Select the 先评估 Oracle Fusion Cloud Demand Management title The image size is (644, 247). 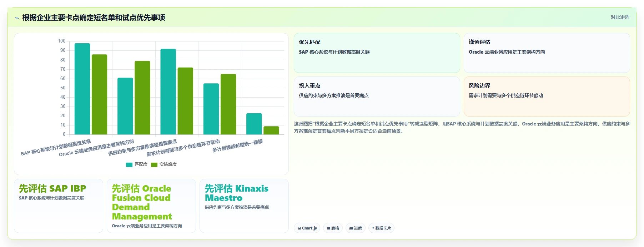(x=142, y=202)
